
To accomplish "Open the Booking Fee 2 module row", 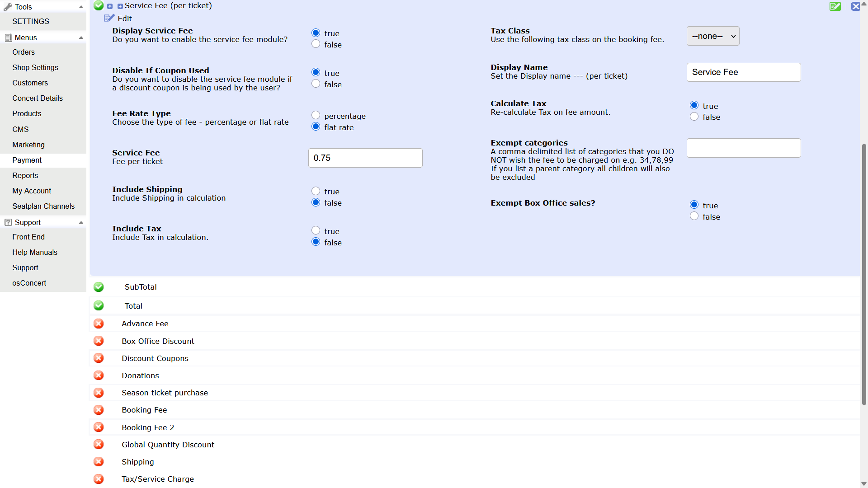I will click(475, 427).
